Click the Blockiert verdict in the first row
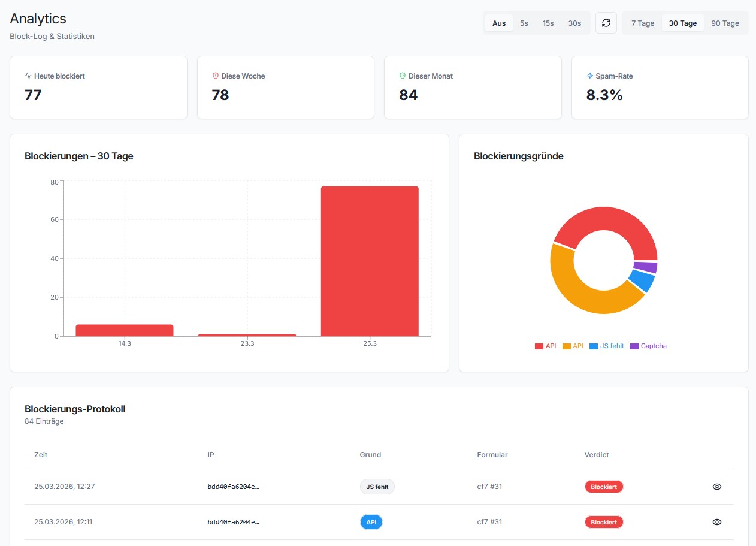The image size is (756, 546). tap(604, 487)
